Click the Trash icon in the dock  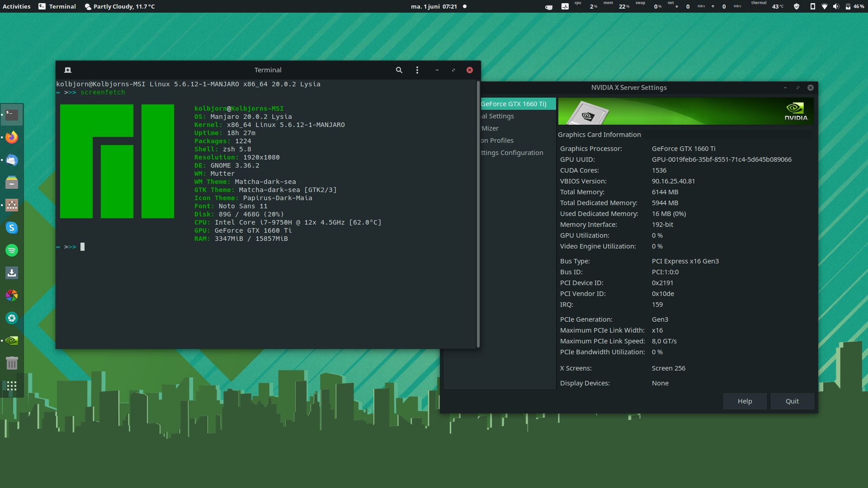pos(11,363)
